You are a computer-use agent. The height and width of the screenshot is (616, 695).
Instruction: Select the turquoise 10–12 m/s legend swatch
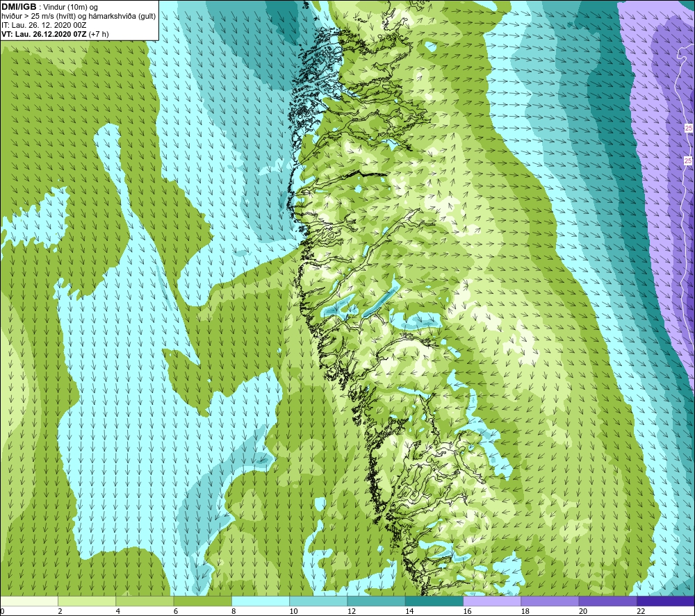coord(318,601)
